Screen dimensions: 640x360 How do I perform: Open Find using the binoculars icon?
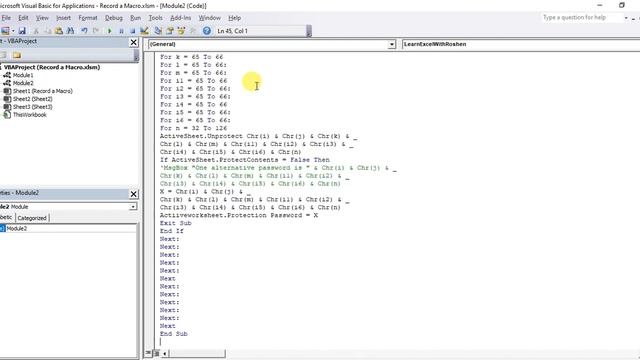(x=71, y=31)
